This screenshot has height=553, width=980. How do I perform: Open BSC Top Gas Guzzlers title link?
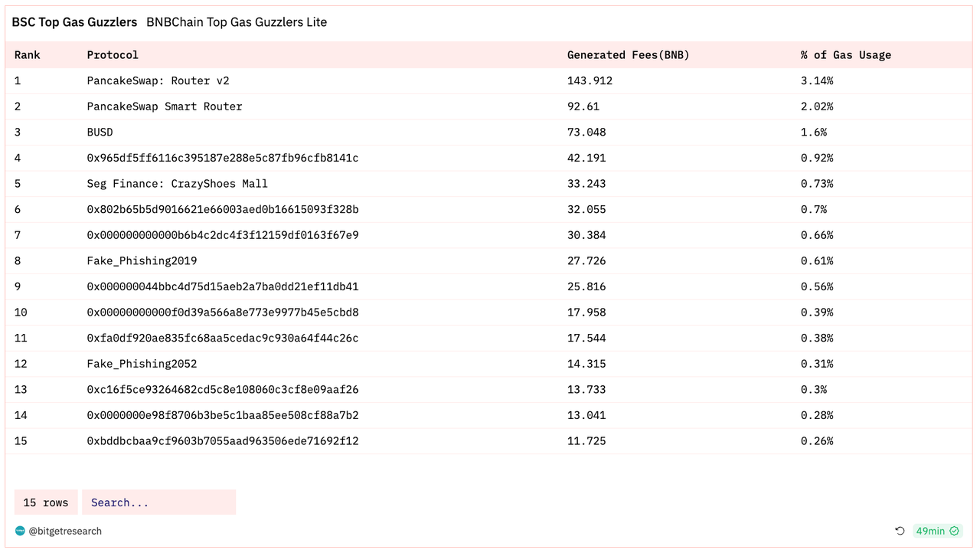[x=74, y=22]
